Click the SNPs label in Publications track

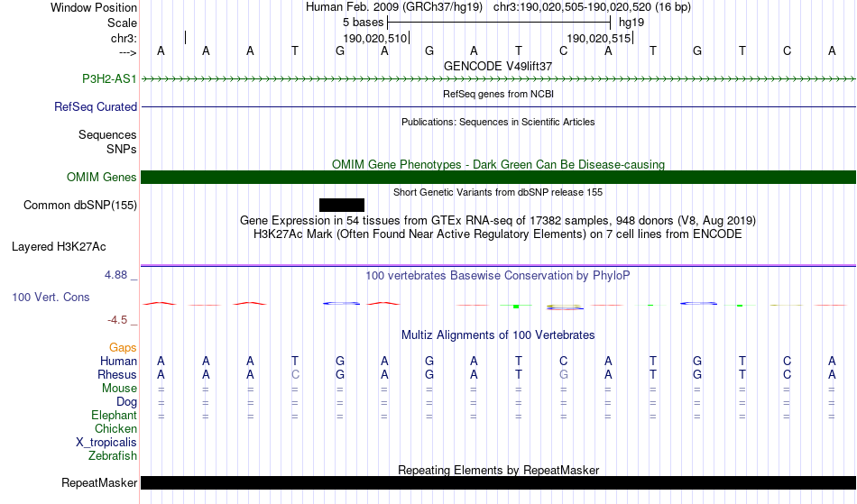tap(122, 149)
